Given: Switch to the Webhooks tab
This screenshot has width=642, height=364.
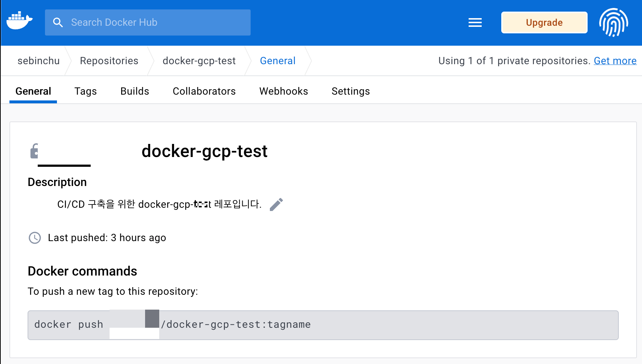Looking at the screenshot, I should coord(284,91).
